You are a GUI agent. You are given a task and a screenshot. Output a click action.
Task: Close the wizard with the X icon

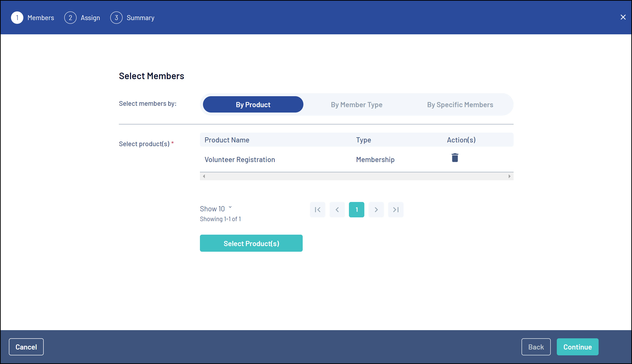pos(623,17)
